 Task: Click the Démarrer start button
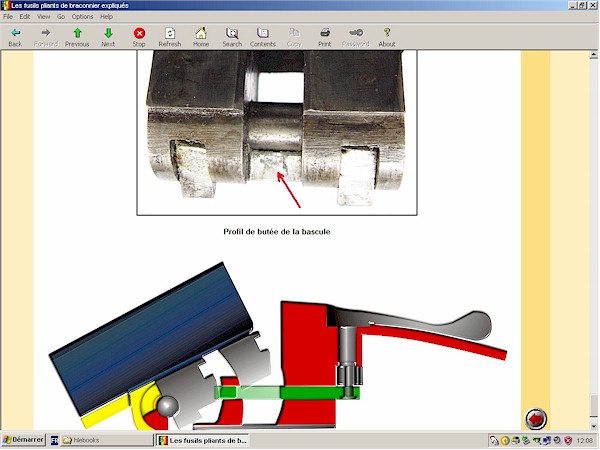(x=23, y=440)
